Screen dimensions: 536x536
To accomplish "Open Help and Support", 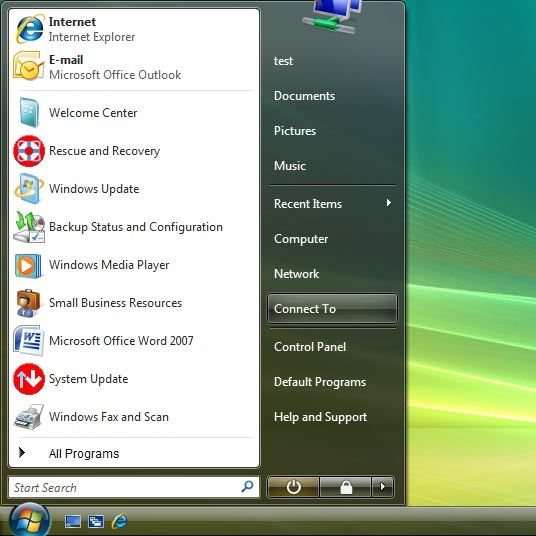I will tap(320, 417).
